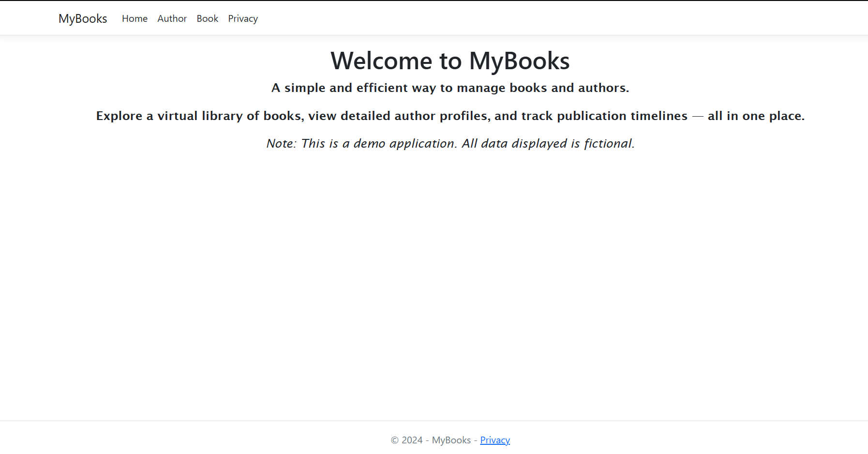Click the 'Explore a virtual library' sentence
The image size is (868, 454).
[x=450, y=116]
